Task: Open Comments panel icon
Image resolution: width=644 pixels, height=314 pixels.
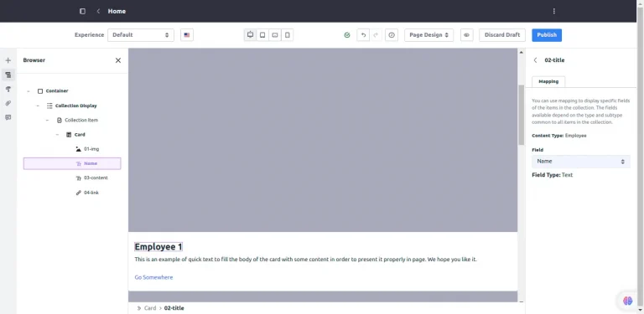Action: (x=8, y=117)
